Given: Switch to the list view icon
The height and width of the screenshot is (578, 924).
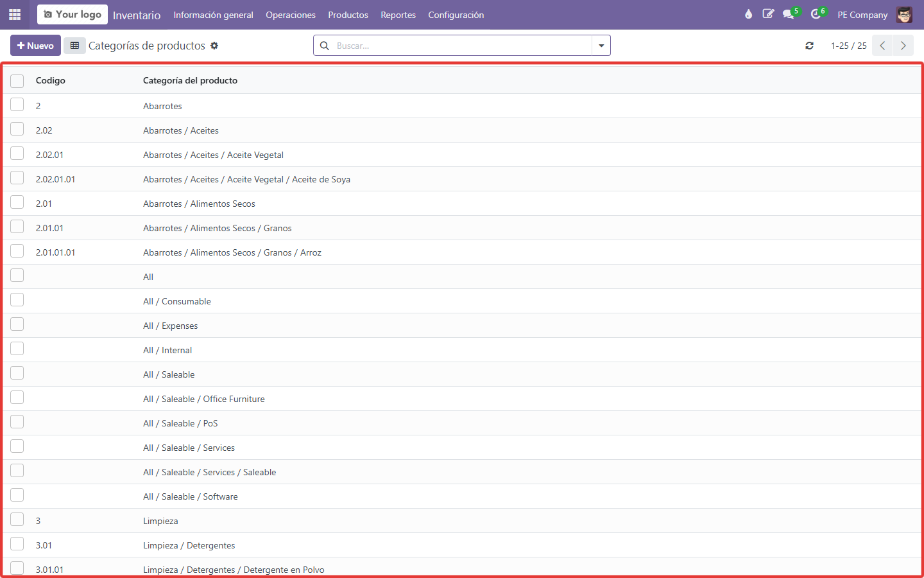Looking at the screenshot, I should 74,46.
